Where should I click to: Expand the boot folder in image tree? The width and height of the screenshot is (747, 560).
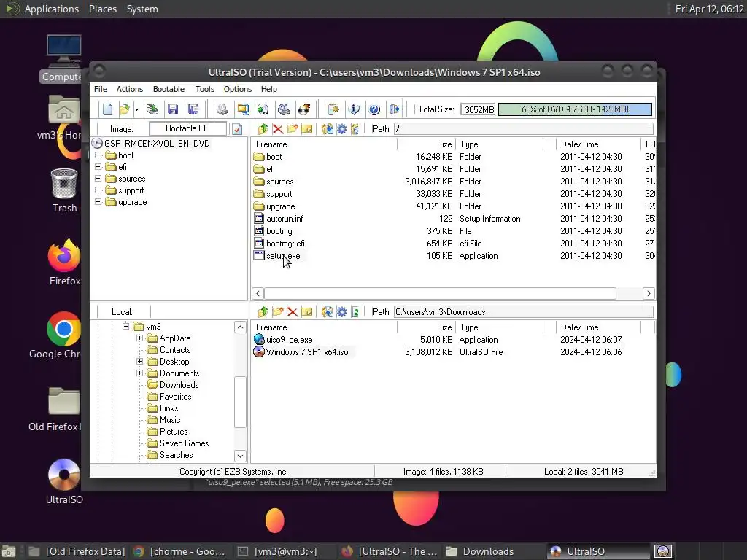98,155
